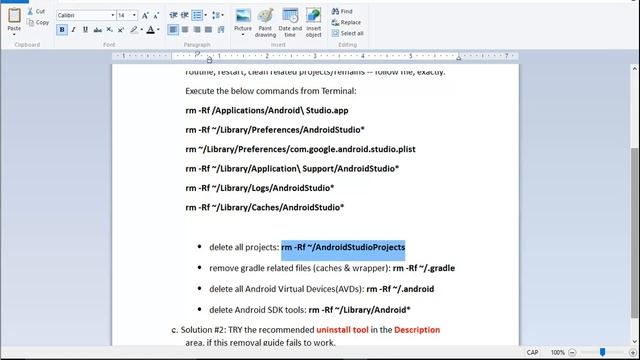
Task: Click the scrollbar up arrow
Action: (x=634, y=69)
